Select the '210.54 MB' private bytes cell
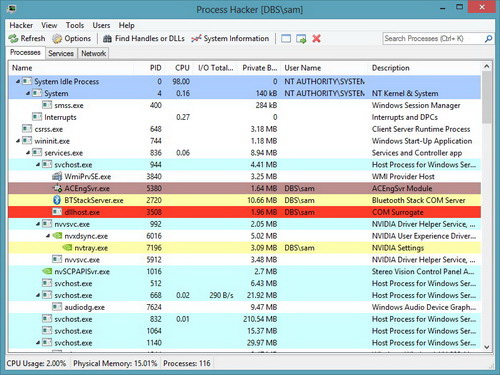Image resolution: width=500 pixels, height=375 pixels. 260,319
